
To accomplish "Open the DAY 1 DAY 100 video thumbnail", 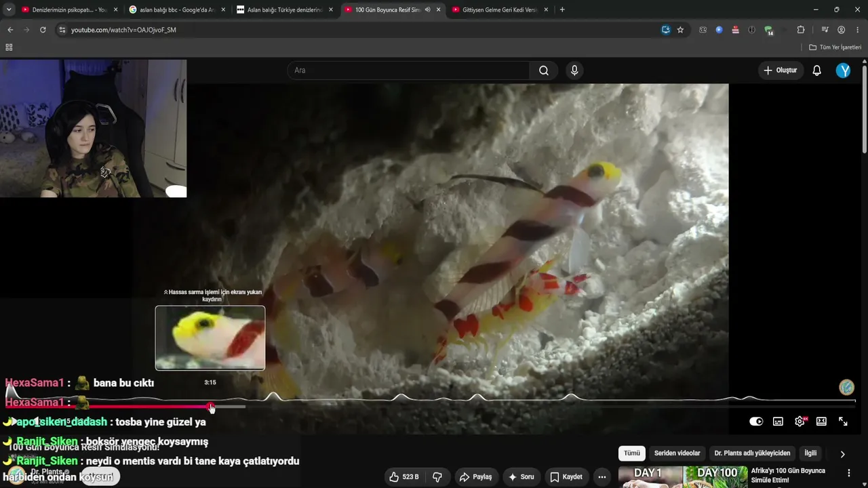I will pos(683,477).
